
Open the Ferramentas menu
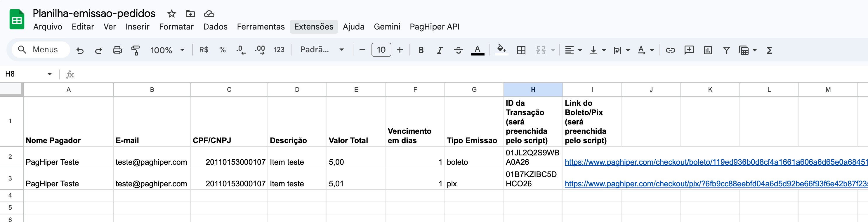261,27
